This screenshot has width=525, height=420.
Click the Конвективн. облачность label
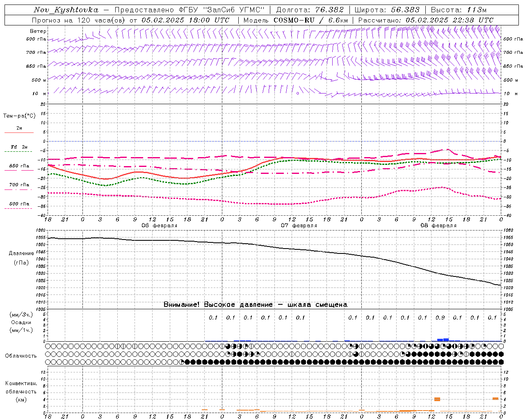click(21, 388)
